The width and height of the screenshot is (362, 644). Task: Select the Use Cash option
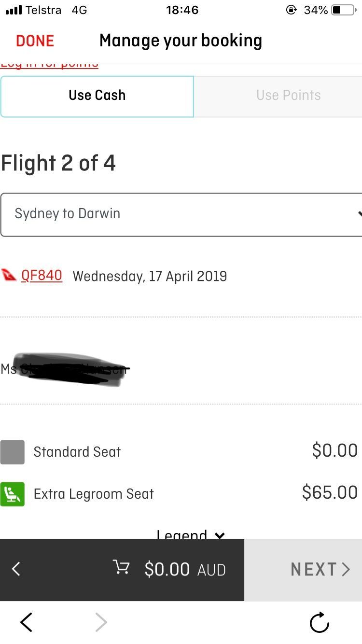coord(97,96)
